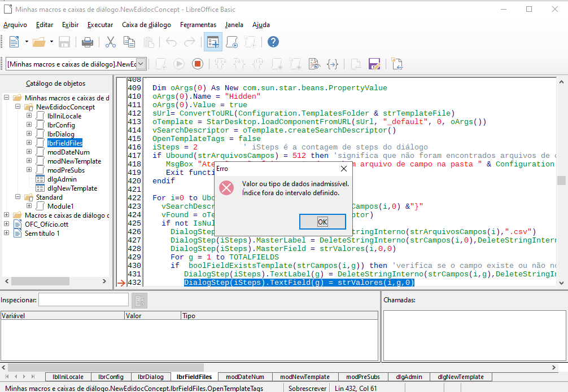Open the Ferramentas menu
The width and height of the screenshot is (568, 392).
point(198,25)
